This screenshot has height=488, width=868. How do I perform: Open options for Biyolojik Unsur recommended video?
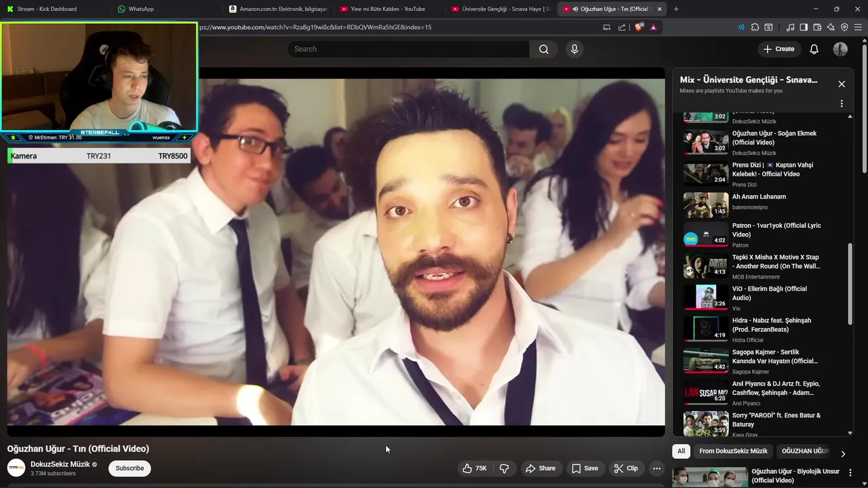(850, 472)
